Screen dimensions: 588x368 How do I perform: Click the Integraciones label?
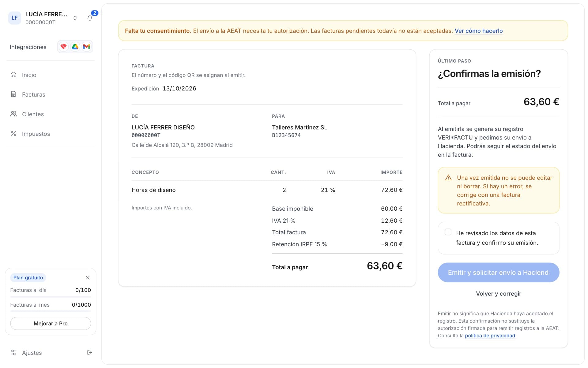tap(28, 47)
